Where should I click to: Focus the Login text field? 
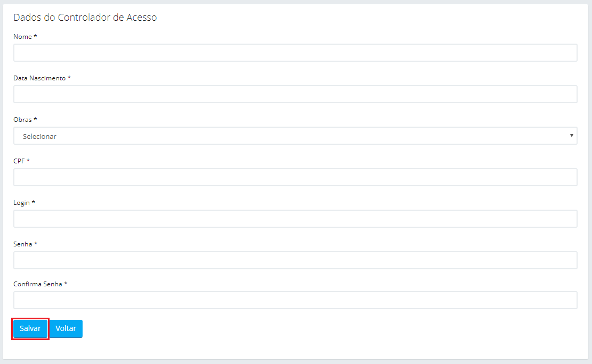point(295,219)
